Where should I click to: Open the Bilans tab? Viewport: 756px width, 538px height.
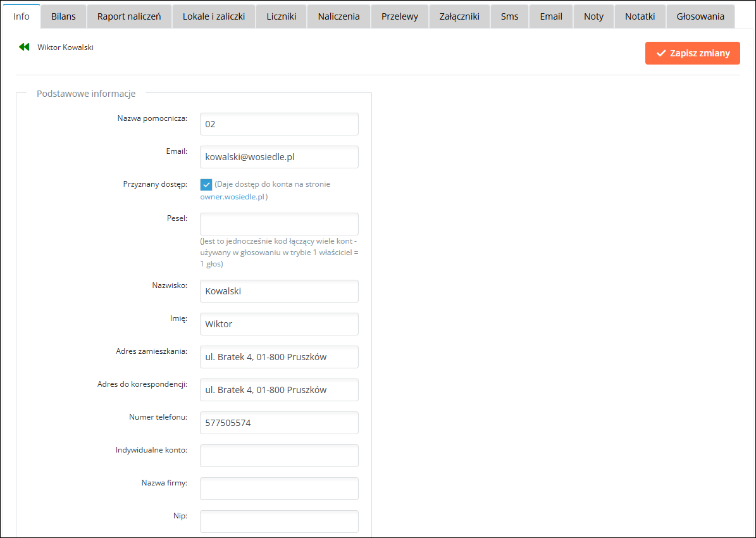[63, 16]
